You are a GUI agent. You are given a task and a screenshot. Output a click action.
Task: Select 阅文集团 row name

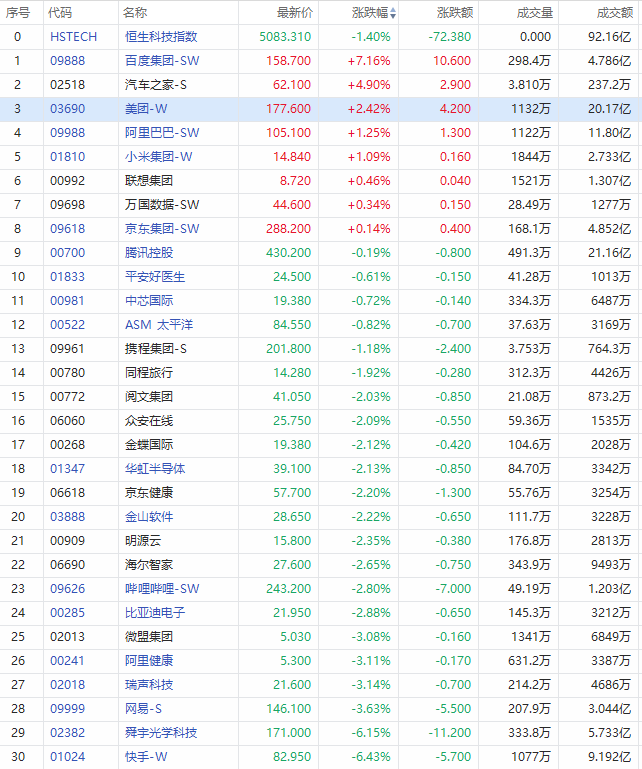click(x=149, y=397)
